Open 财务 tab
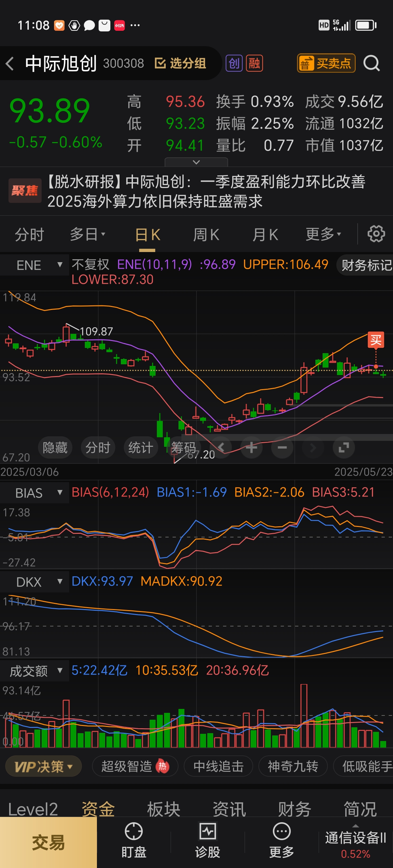The width and height of the screenshot is (393, 868). [x=294, y=809]
